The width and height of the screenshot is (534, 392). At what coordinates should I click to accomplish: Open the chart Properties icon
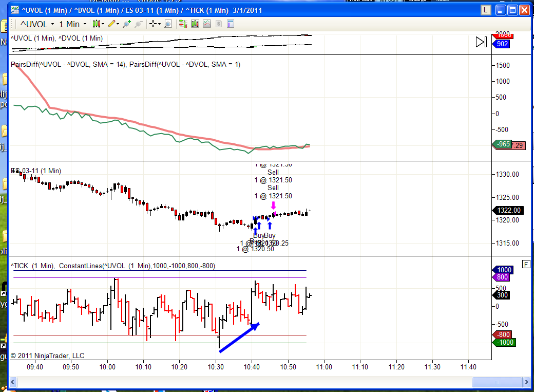tap(231, 24)
